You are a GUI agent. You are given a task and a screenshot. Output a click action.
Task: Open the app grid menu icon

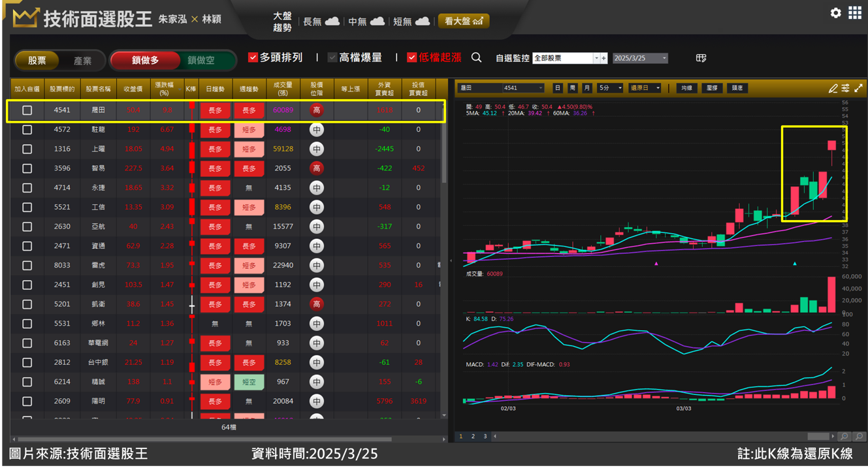click(x=855, y=13)
